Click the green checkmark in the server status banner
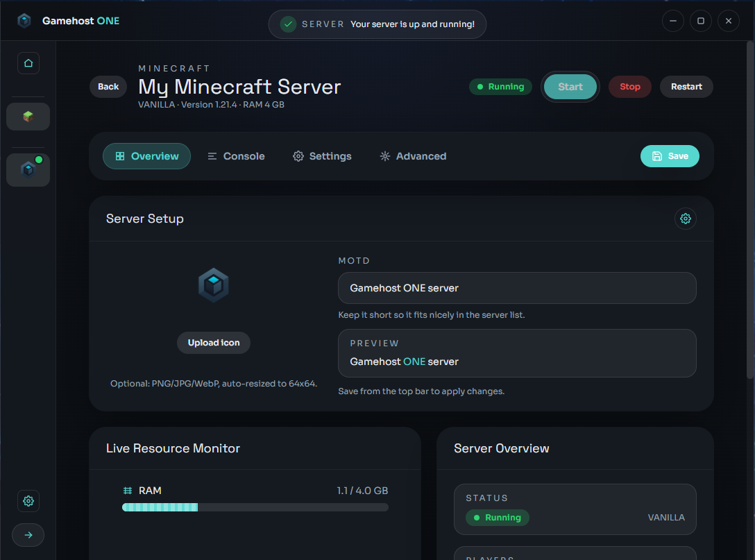This screenshot has width=755, height=560. pos(288,24)
